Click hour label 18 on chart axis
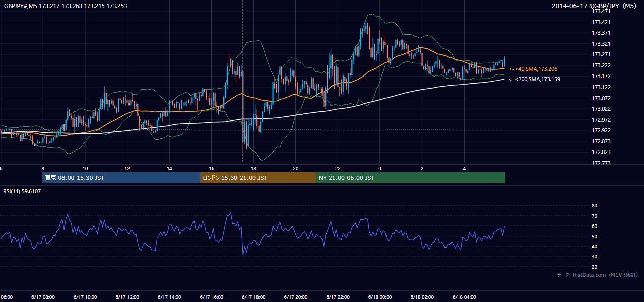 click(253, 169)
